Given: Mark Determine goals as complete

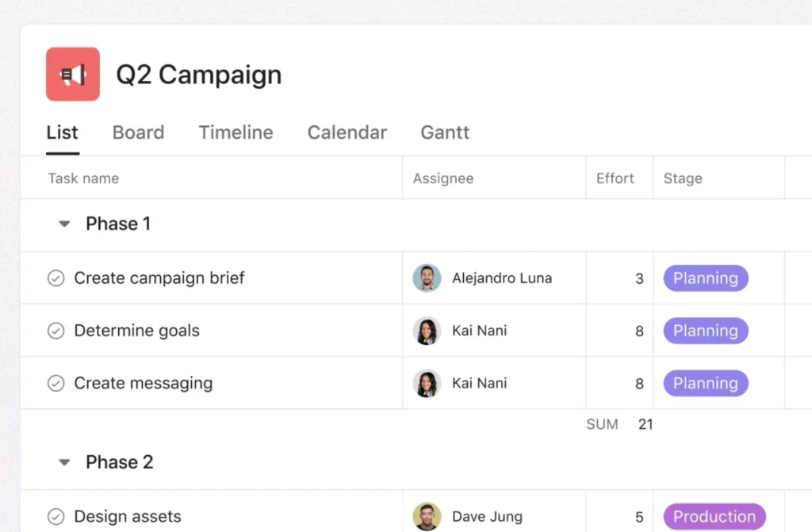Looking at the screenshot, I should [x=56, y=331].
